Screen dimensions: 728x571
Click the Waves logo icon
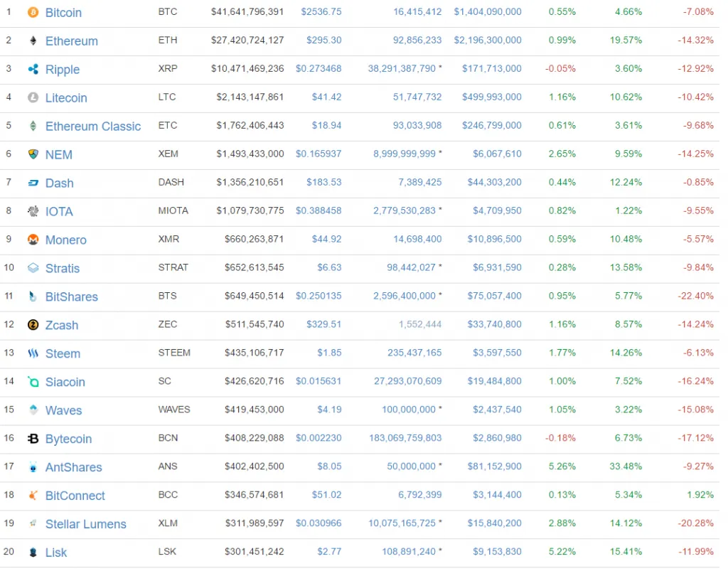pyautogui.click(x=33, y=410)
